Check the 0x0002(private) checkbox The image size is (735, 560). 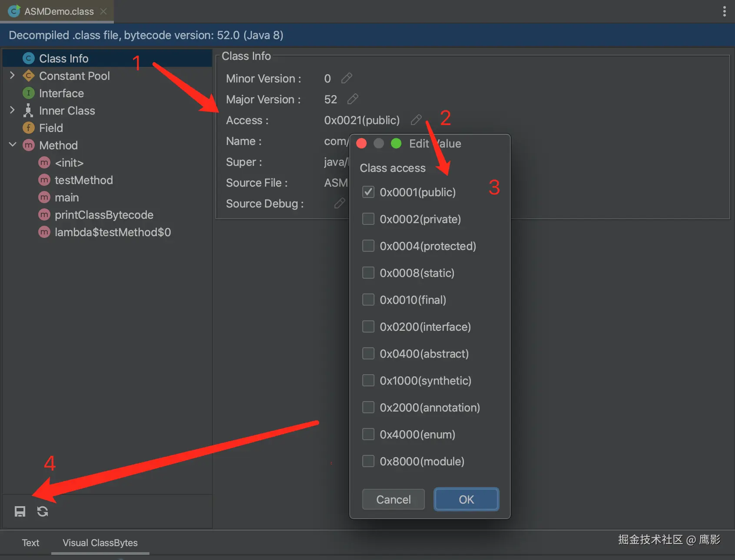368,219
